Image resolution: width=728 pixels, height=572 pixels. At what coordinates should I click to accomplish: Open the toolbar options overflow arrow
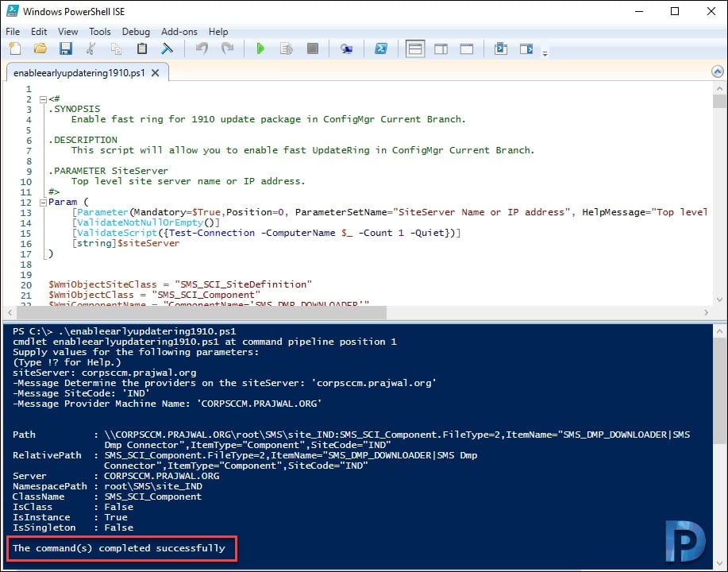pyautogui.click(x=545, y=53)
